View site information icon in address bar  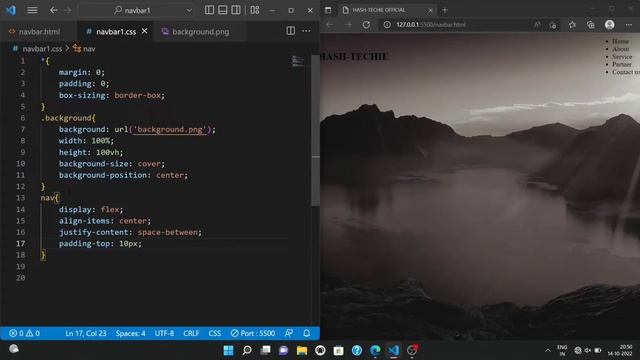point(387,24)
